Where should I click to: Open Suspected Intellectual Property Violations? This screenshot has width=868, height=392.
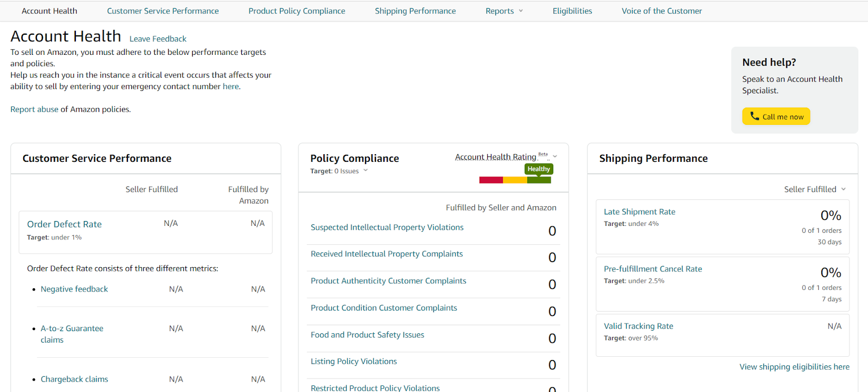(x=387, y=227)
